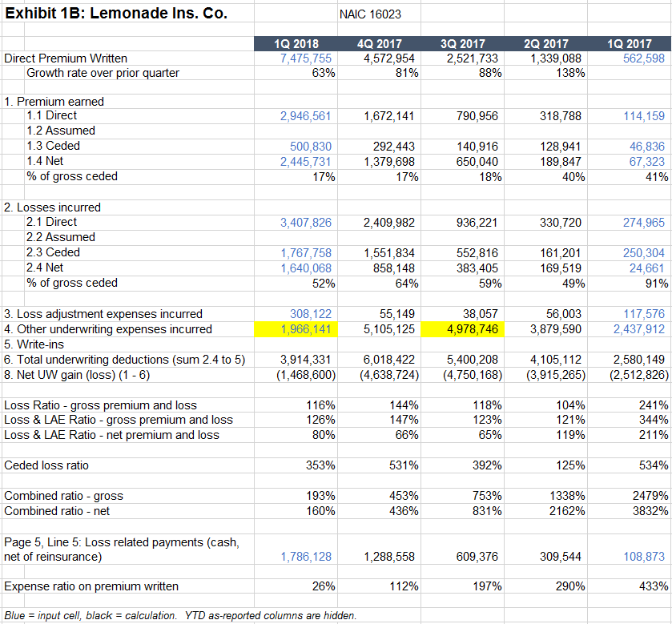Click the 3Q 2017 column header
Viewport: 672px width, 624px height.
463,43
